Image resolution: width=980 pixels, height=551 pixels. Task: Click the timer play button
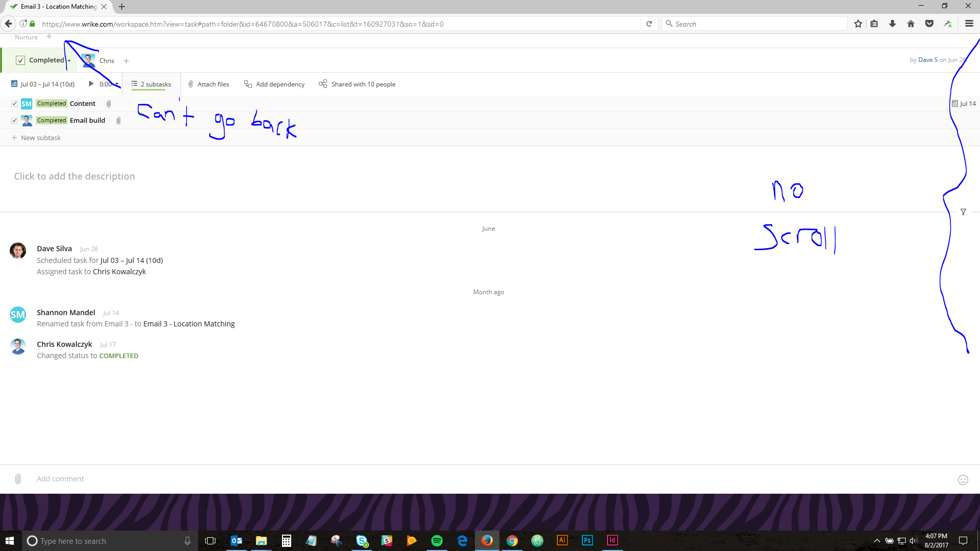pos(91,84)
